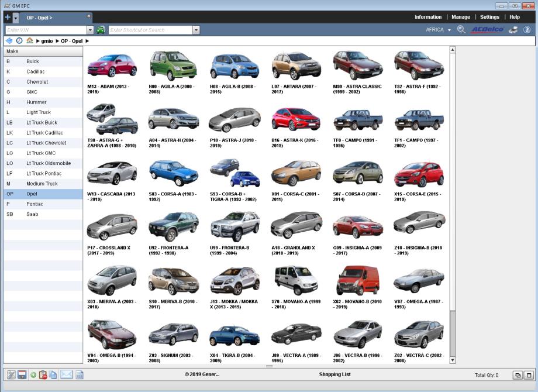Select Chevrolet in the Make list
This screenshot has height=392, width=538.
(37, 82)
